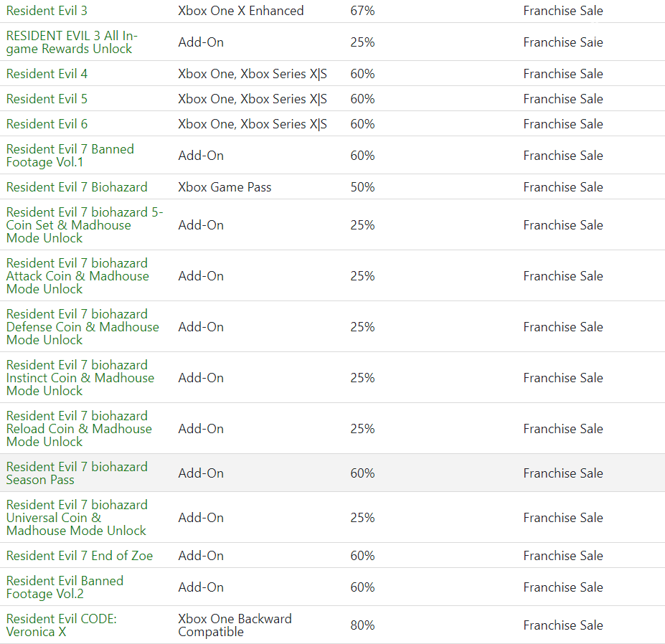Open Resident Evil CODE: Veronica X link
This screenshot has height=644, width=665.
61,625
